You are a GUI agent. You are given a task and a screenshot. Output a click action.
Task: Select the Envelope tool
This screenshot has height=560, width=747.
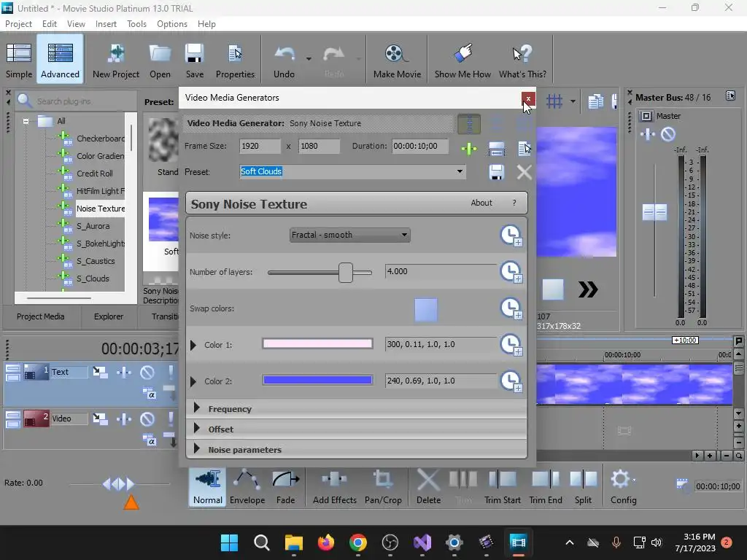247,486
